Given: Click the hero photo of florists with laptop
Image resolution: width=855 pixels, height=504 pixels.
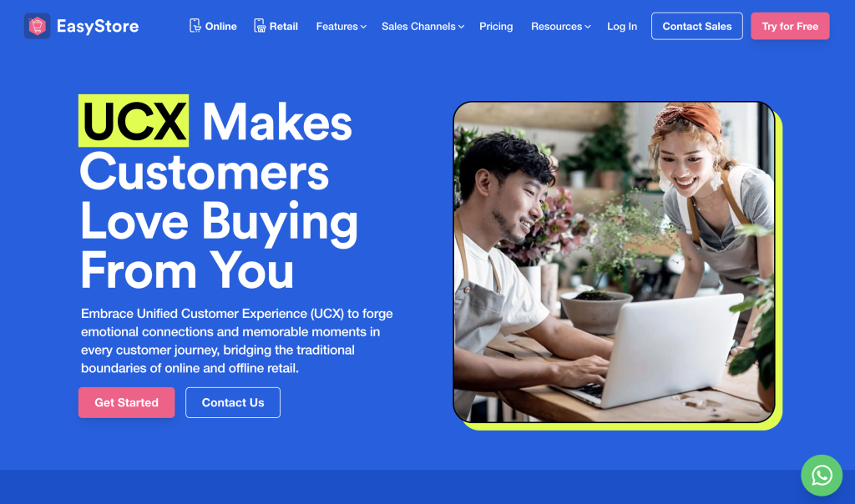Looking at the screenshot, I should tap(614, 261).
